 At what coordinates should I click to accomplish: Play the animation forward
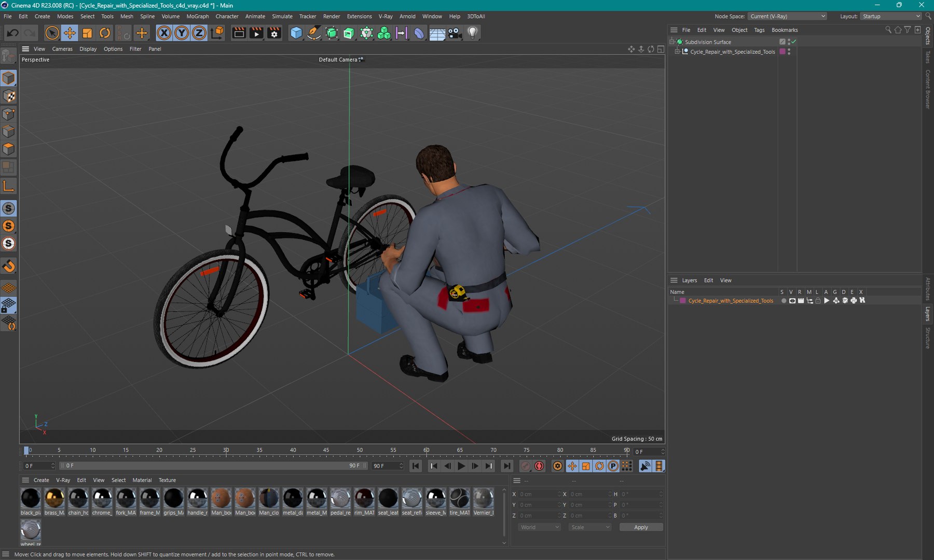pyautogui.click(x=461, y=466)
